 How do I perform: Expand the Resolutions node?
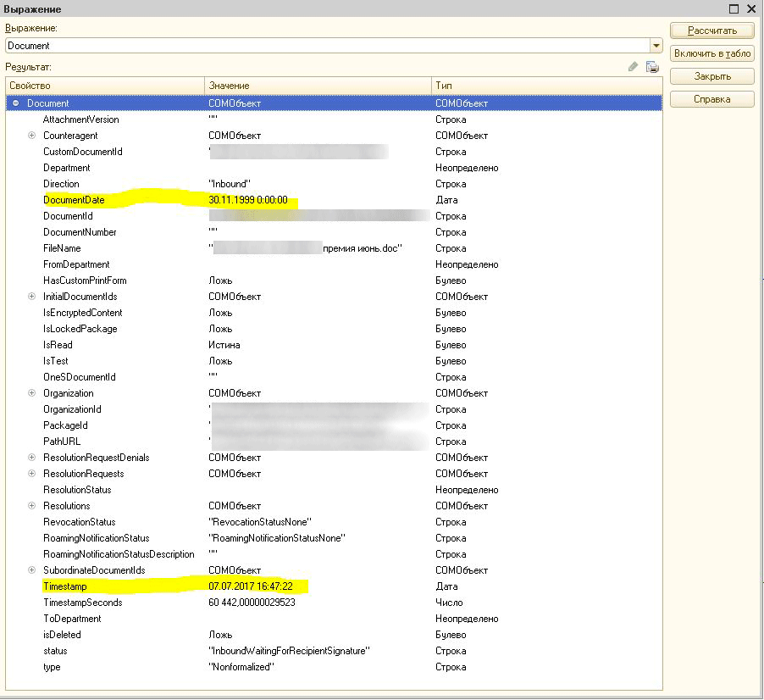pos(30,505)
